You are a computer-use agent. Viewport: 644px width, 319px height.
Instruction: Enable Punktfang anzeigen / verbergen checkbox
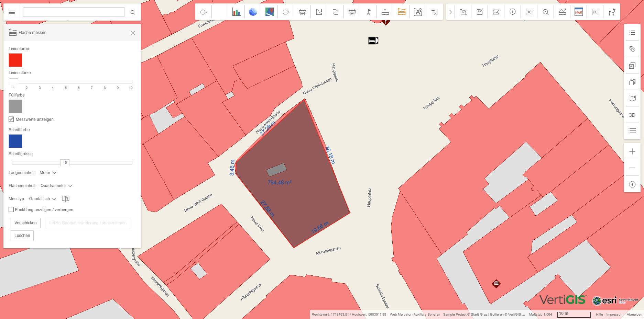point(11,209)
